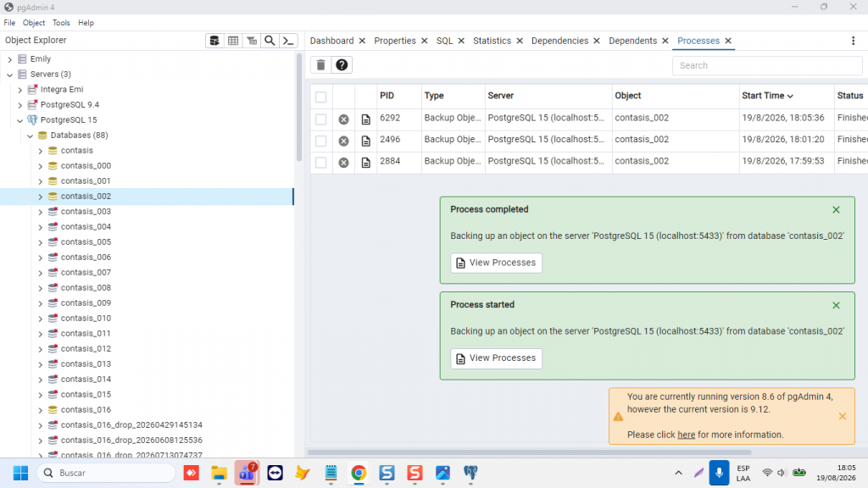Sort by the Start Time column arrow
Image resolution: width=868 pixels, height=488 pixels.
[x=790, y=96]
